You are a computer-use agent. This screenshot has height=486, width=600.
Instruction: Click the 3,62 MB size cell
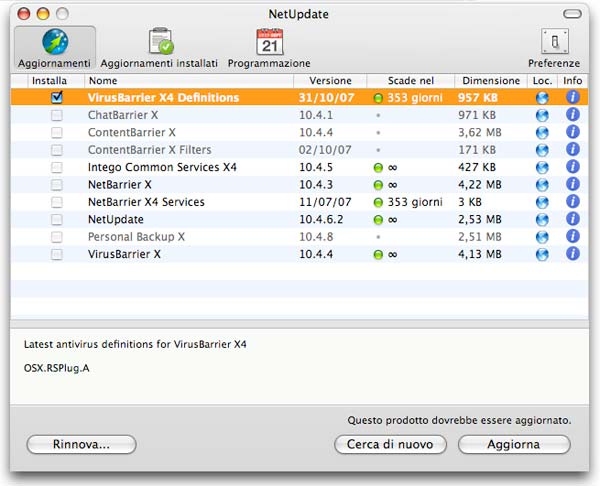pos(480,132)
